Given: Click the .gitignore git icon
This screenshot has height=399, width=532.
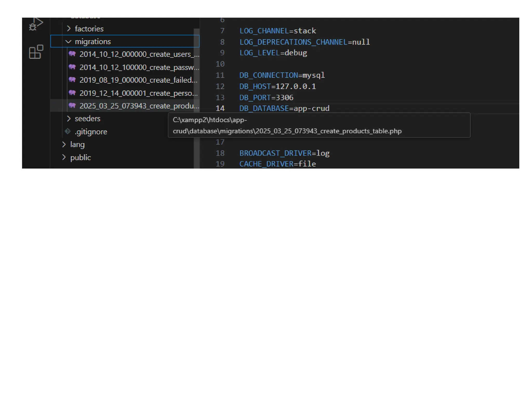Looking at the screenshot, I should pyautogui.click(x=68, y=131).
